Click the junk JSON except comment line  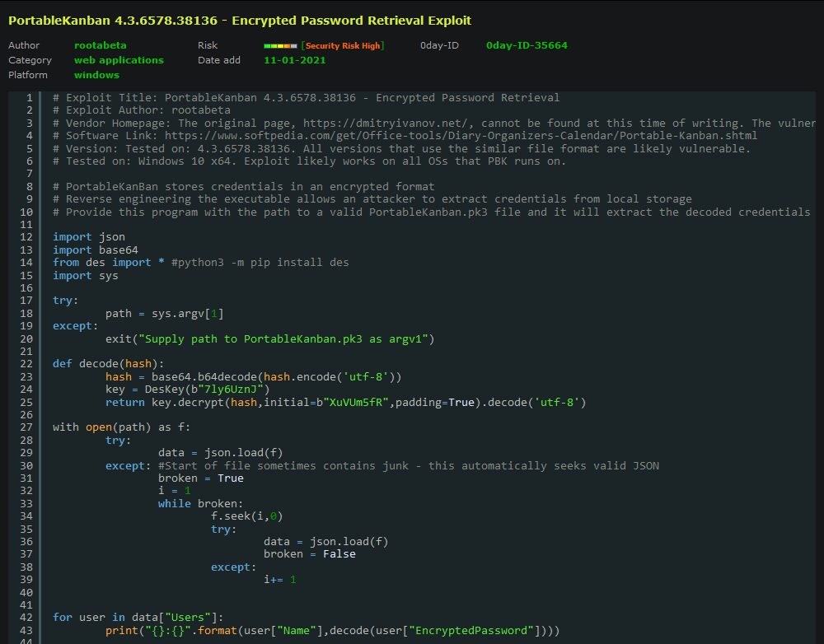[x=382, y=465]
